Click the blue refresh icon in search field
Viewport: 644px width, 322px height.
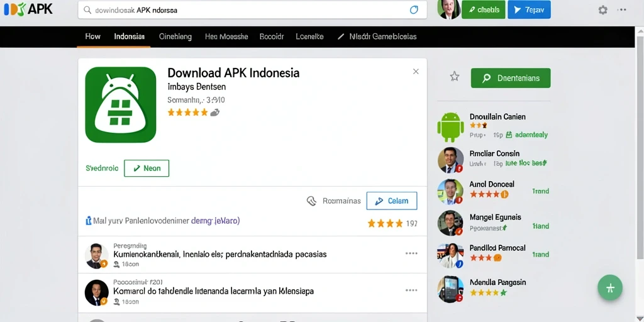(x=414, y=10)
